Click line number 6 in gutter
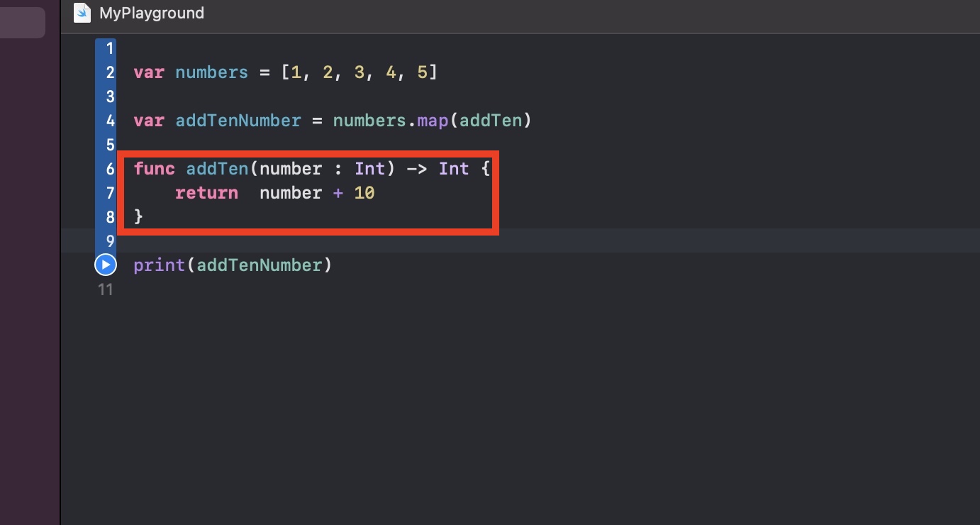 click(x=110, y=169)
